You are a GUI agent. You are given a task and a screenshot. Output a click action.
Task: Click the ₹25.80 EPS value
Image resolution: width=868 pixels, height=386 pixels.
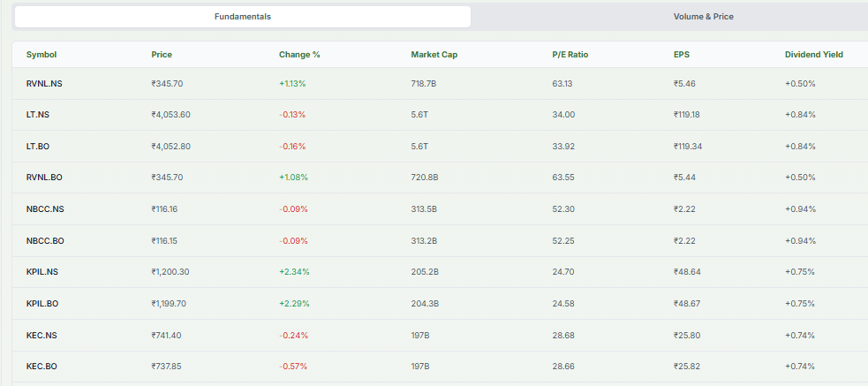click(687, 335)
